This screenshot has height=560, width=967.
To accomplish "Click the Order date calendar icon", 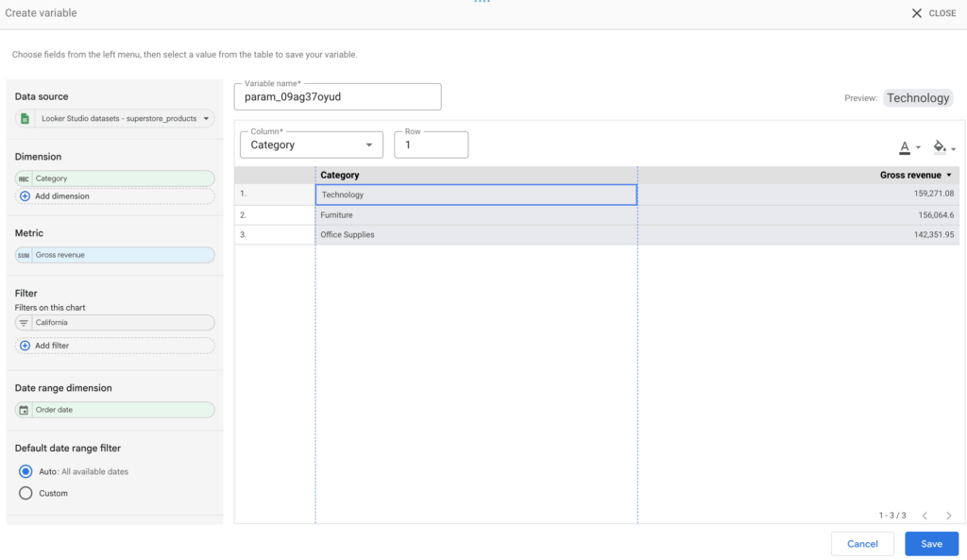I will tap(25, 410).
